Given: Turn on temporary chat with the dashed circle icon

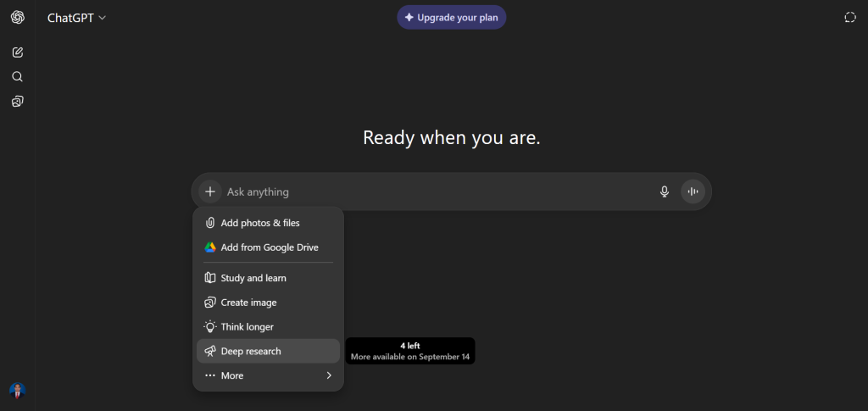Looking at the screenshot, I should pyautogui.click(x=849, y=17).
